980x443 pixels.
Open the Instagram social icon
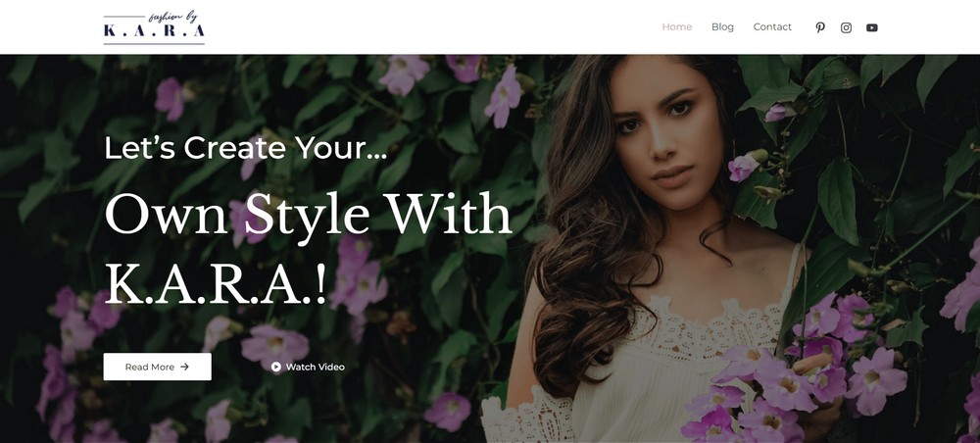tap(846, 27)
